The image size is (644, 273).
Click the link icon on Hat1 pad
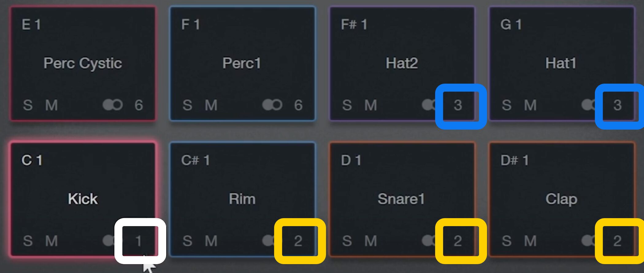[x=588, y=105]
